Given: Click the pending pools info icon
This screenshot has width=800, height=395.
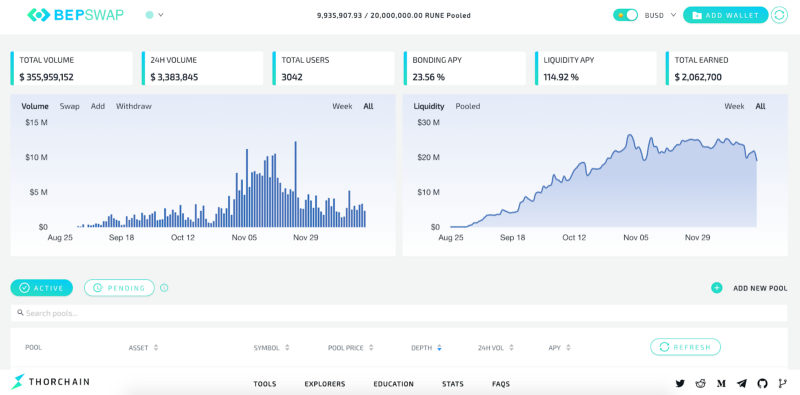Looking at the screenshot, I should point(164,288).
